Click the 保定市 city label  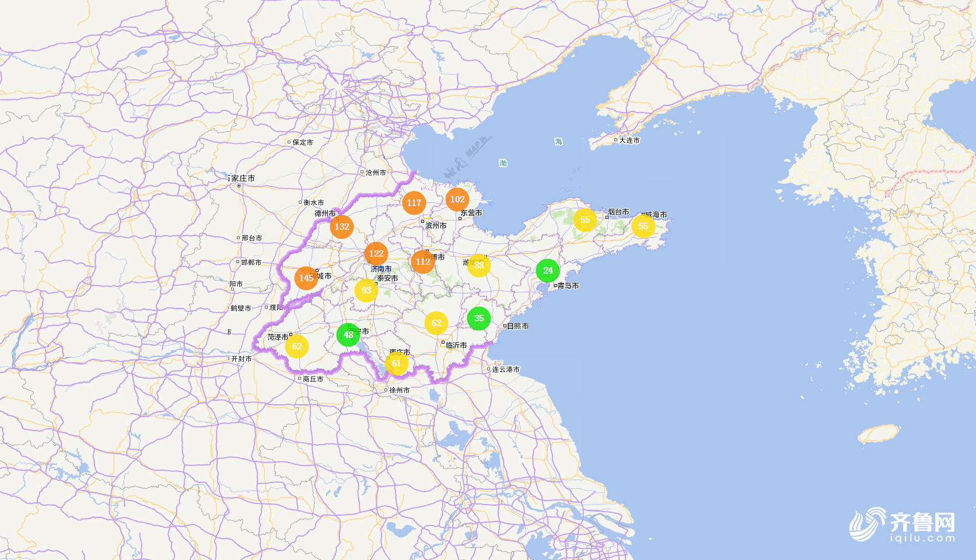(302, 142)
